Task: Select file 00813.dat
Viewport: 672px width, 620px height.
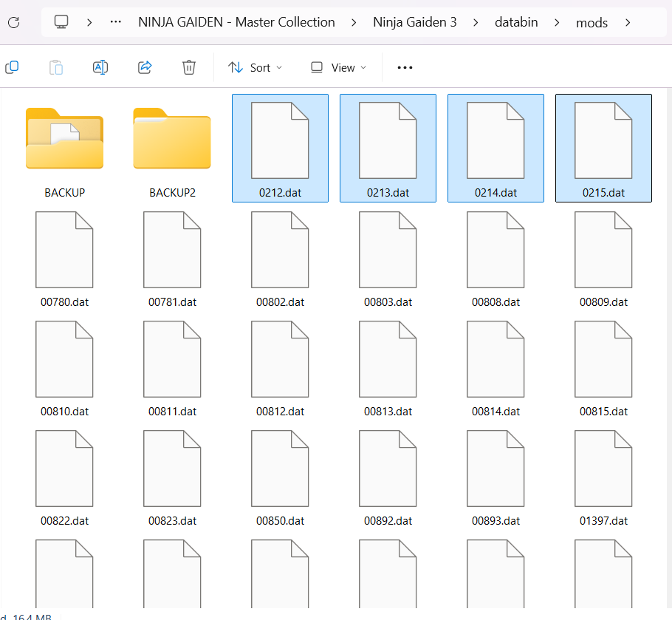Action: pos(388,368)
